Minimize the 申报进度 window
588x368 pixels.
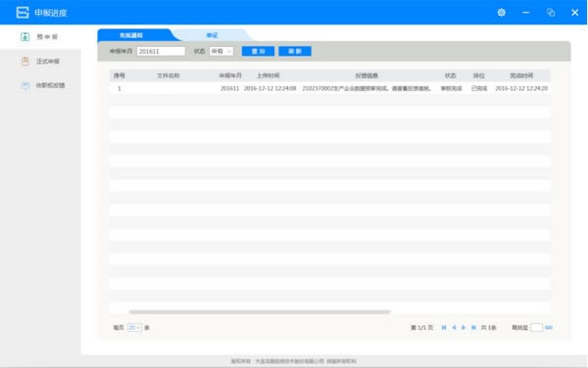point(525,13)
